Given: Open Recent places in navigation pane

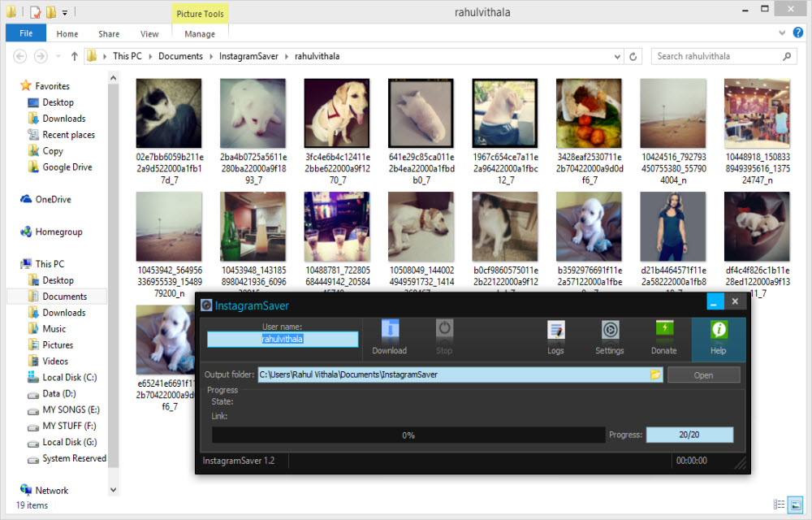Looking at the screenshot, I should coord(68,135).
